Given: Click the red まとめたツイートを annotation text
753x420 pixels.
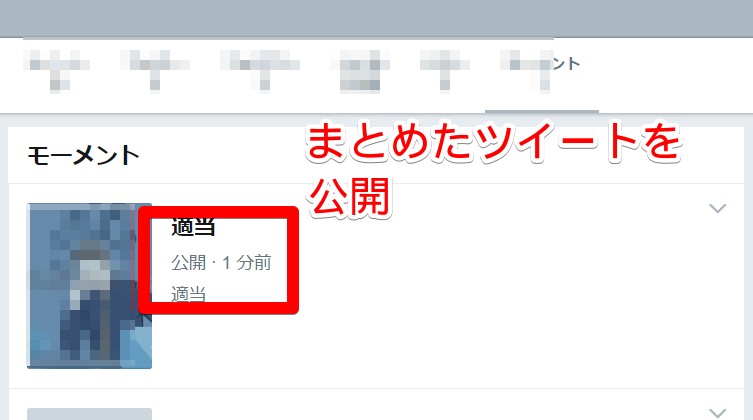Looking at the screenshot, I should (x=494, y=142).
